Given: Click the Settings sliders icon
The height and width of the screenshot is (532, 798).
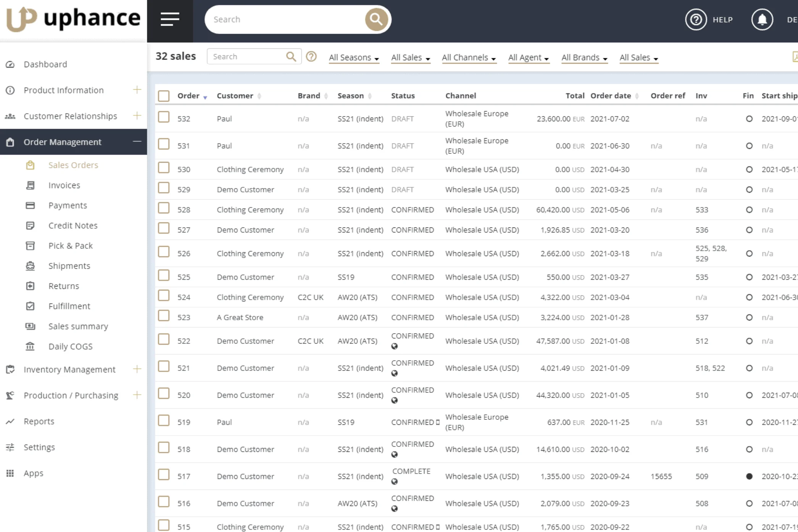Looking at the screenshot, I should pyautogui.click(x=10, y=447).
